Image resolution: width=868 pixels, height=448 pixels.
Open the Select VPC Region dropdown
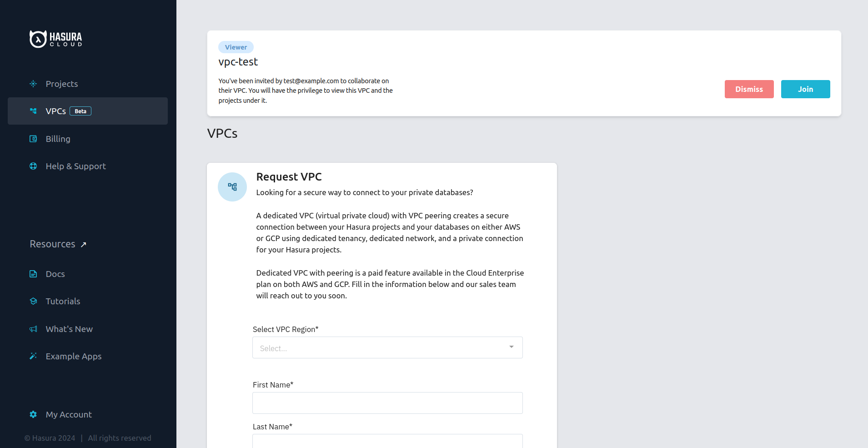pyautogui.click(x=387, y=347)
